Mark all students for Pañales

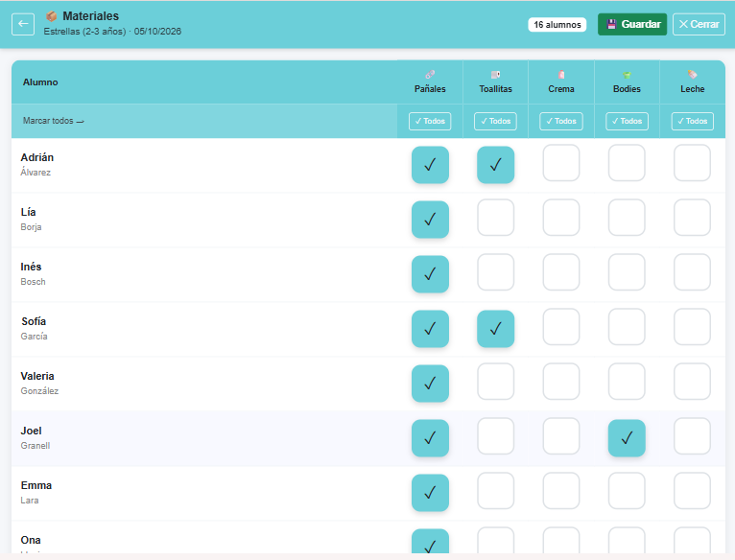point(430,121)
